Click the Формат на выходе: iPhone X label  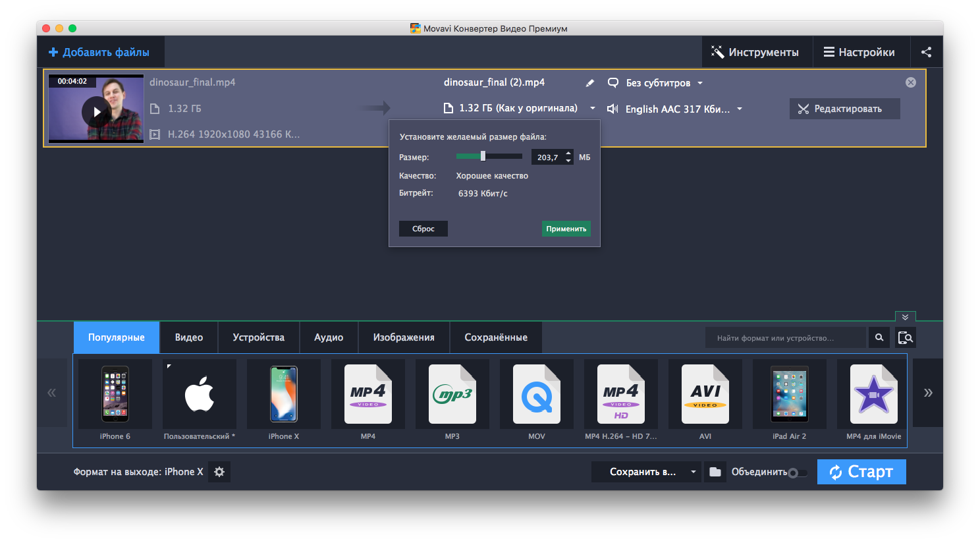(138, 472)
